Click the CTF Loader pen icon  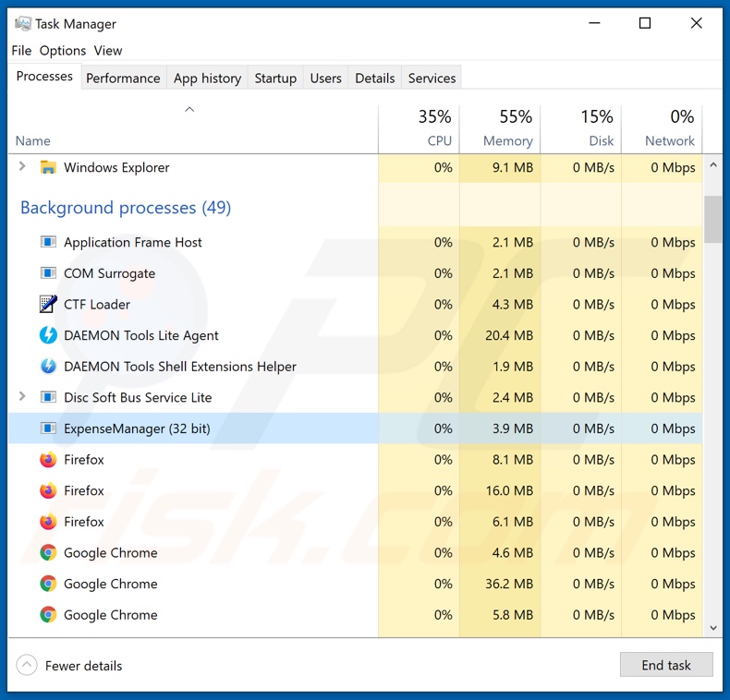(48, 304)
